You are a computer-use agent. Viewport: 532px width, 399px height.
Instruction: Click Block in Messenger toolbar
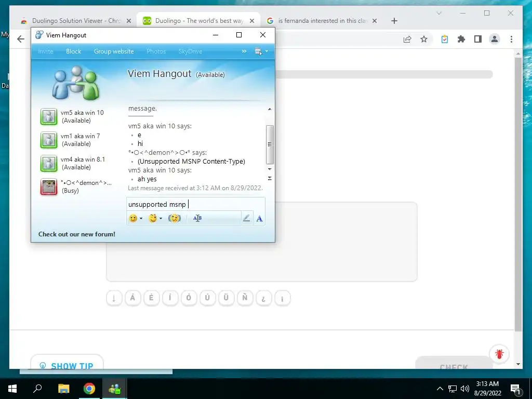[x=73, y=51]
